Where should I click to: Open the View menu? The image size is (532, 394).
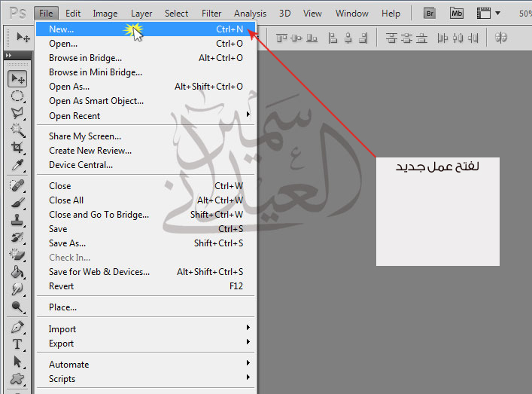[312, 14]
